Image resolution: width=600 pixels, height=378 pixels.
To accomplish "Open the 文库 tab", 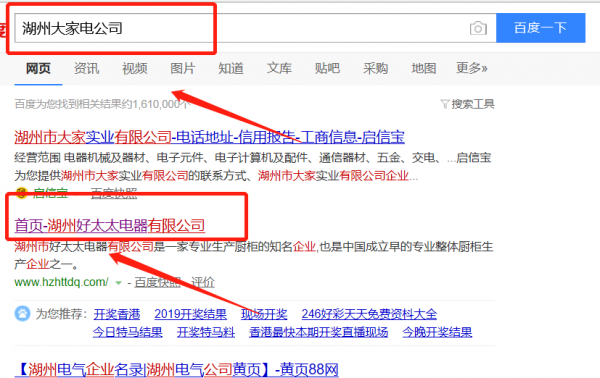I will (279, 68).
